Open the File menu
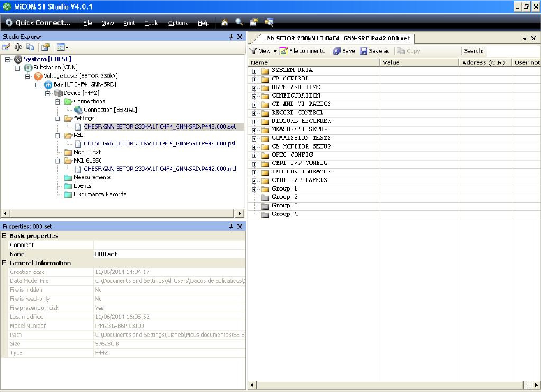Image resolution: width=541 pixels, height=392 pixels. tap(87, 23)
